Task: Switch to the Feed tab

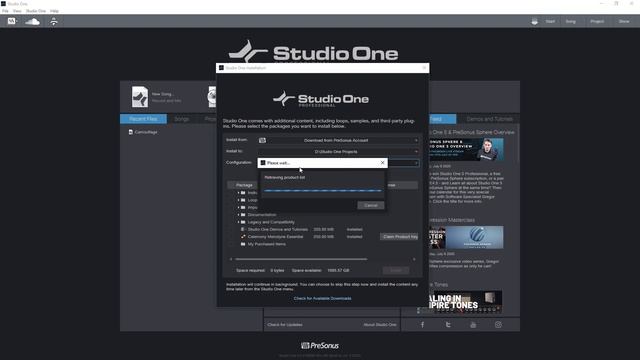Action: click(x=442, y=119)
